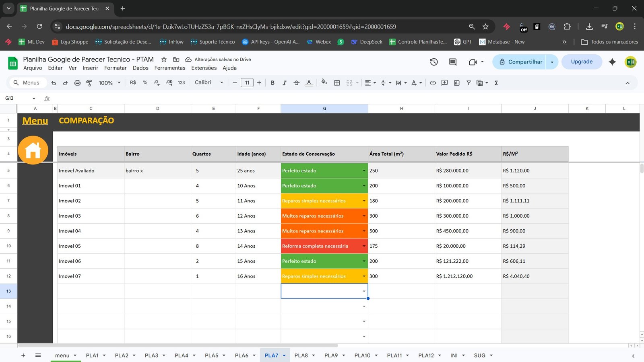Insert a chart
Viewport: 644px width, 362px height.
click(456, 83)
